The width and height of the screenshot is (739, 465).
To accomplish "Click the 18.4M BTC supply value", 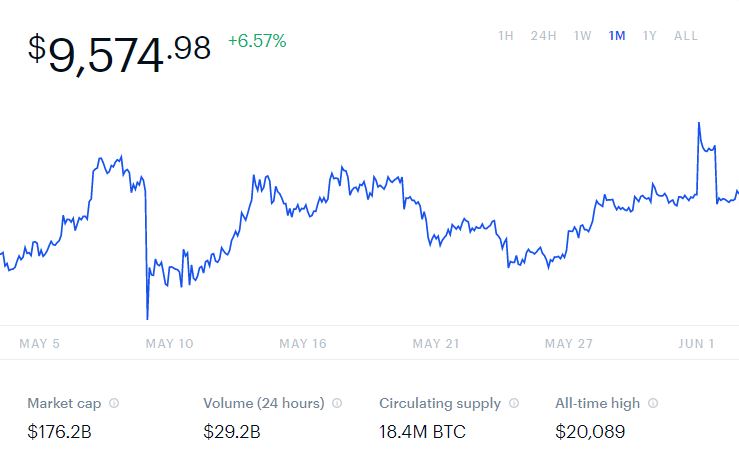I will [422, 433].
